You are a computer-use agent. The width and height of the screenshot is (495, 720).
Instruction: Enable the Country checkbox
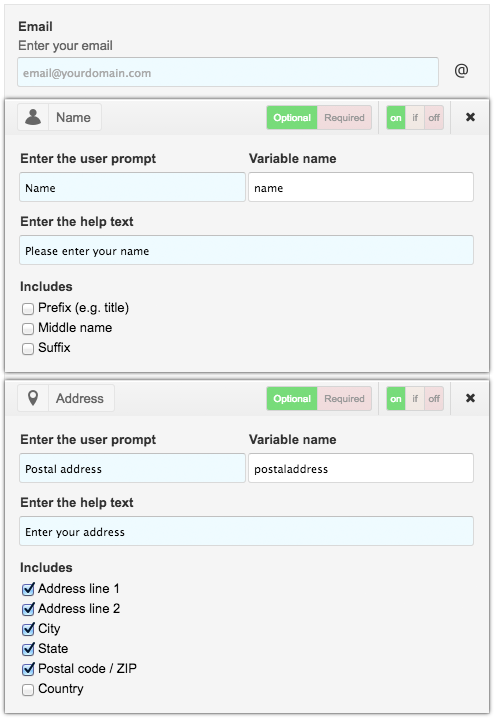pyautogui.click(x=28, y=690)
